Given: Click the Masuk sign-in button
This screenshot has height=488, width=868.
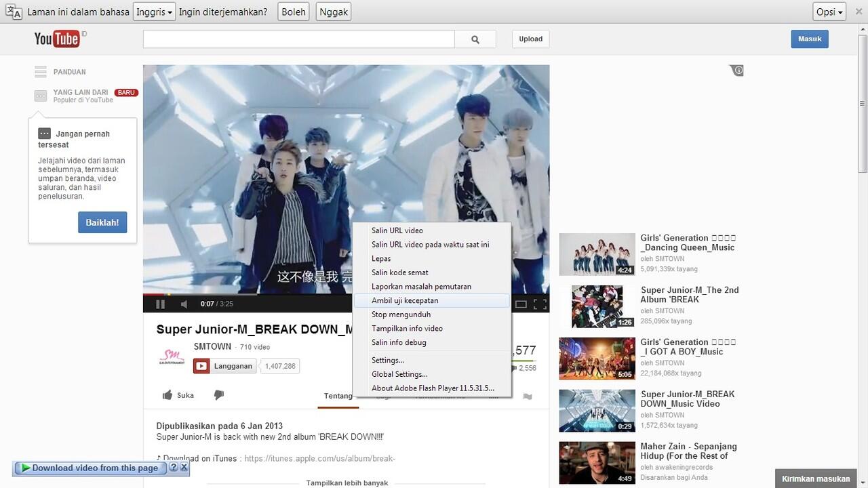Looking at the screenshot, I should point(810,39).
